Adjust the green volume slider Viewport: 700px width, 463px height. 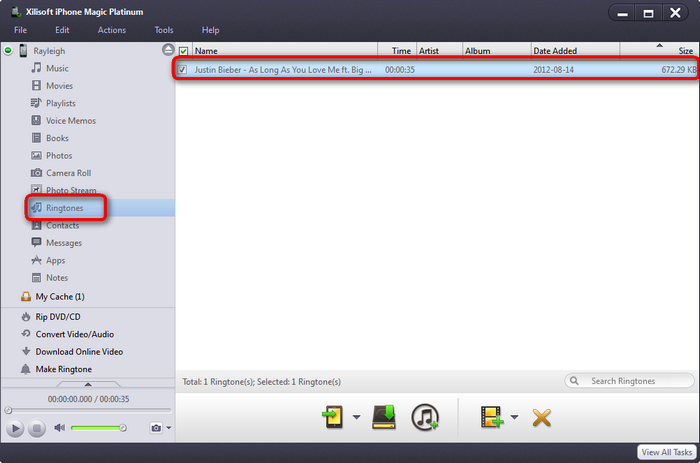pyautogui.click(x=98, y=428)
